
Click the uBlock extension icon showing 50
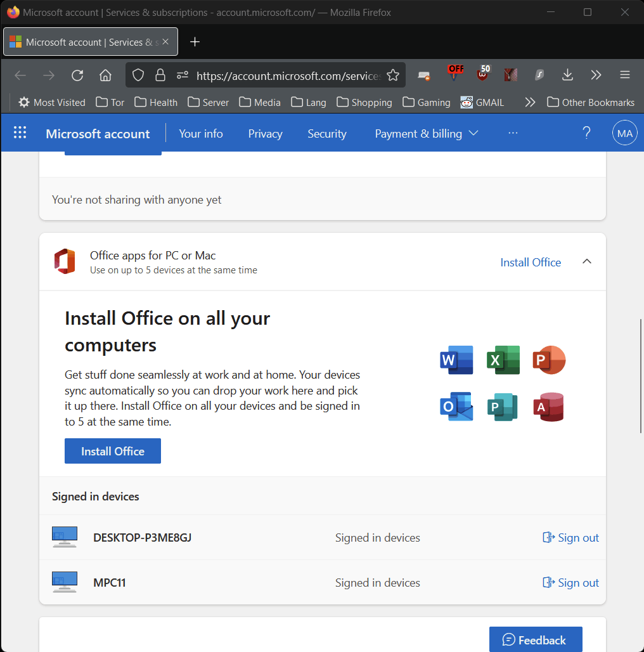[x=483, y=73]
